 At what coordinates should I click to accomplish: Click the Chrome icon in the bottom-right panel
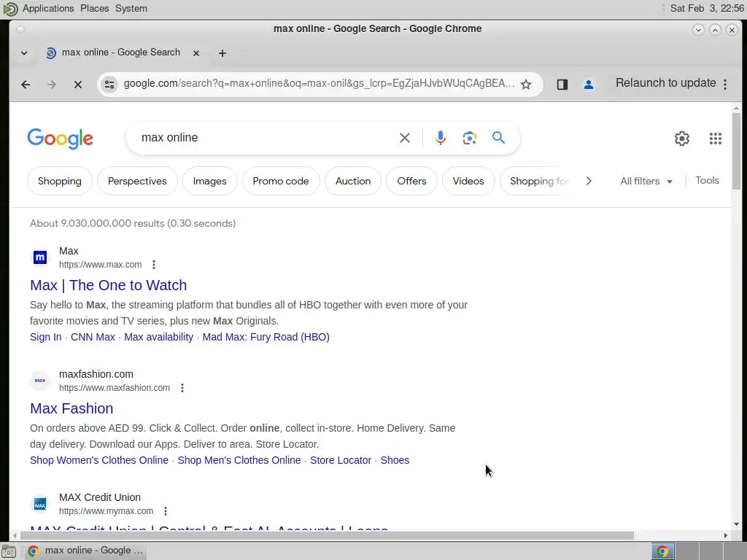[662, 551]
